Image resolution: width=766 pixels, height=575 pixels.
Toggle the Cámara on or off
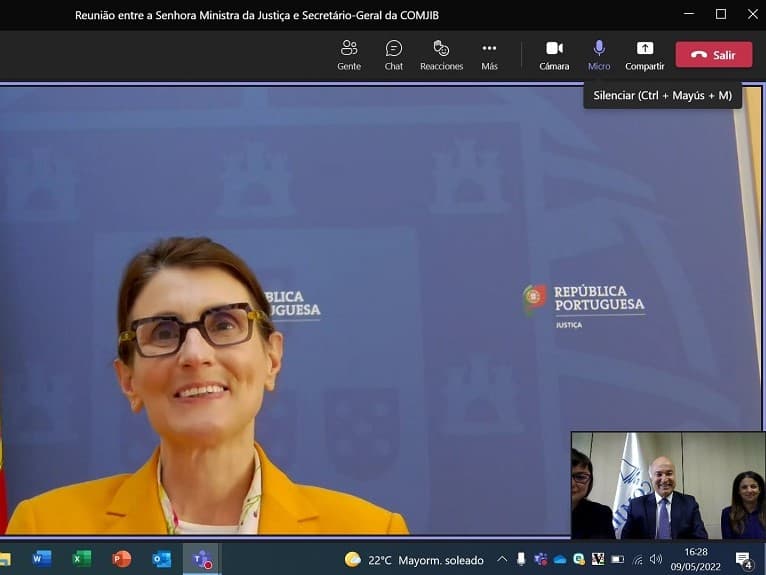pos(554,55)
